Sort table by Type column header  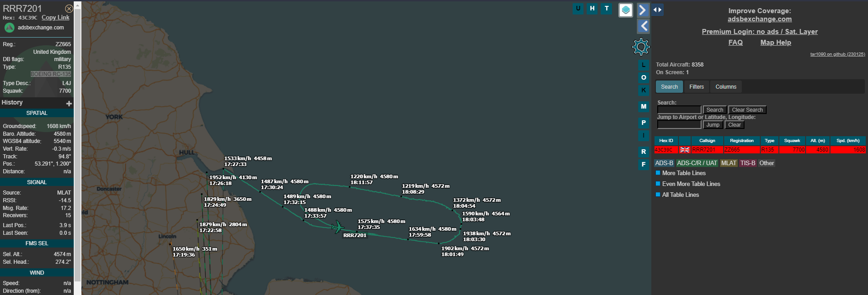[x=769, y=141]
